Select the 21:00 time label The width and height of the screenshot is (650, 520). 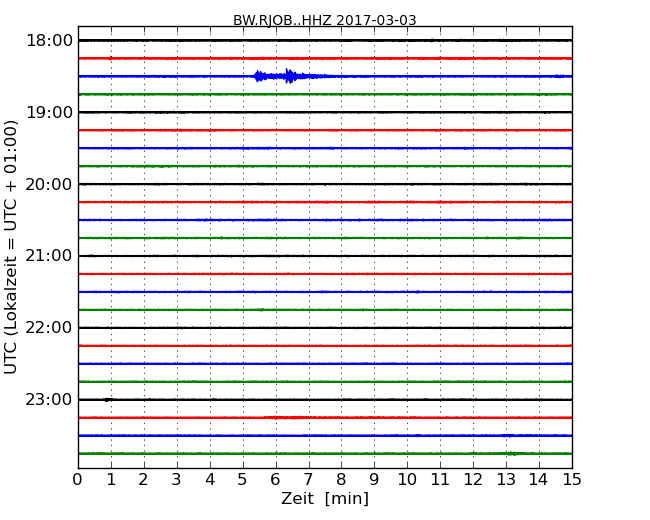49,256
